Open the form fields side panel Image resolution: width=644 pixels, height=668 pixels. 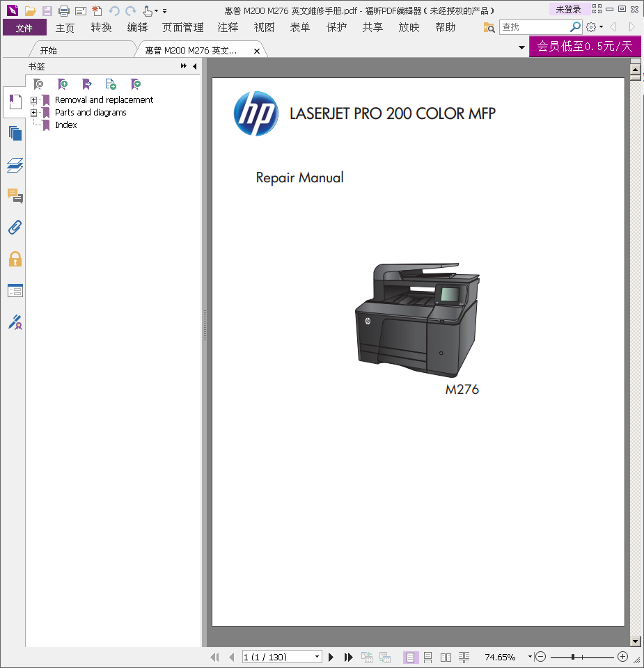[x=15, y=291]
